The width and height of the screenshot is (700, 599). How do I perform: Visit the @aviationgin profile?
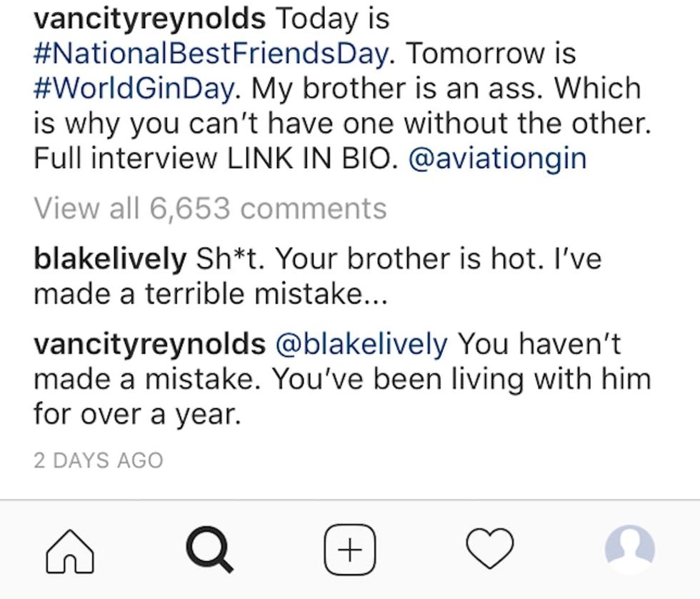pos(497,158)
